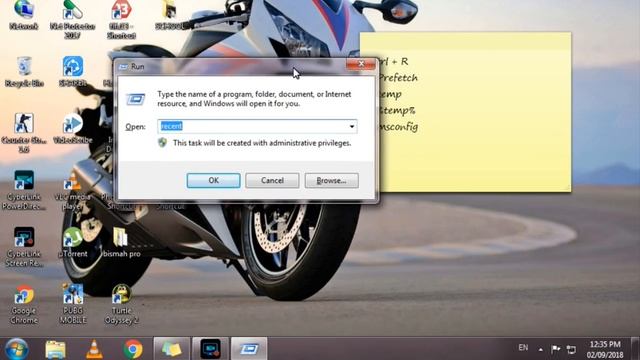The height and width of the screenshot is (360, 640).
Task: Select the CyberLink Screen Recorder desktop icon
Action: click(x=24, y=247)
